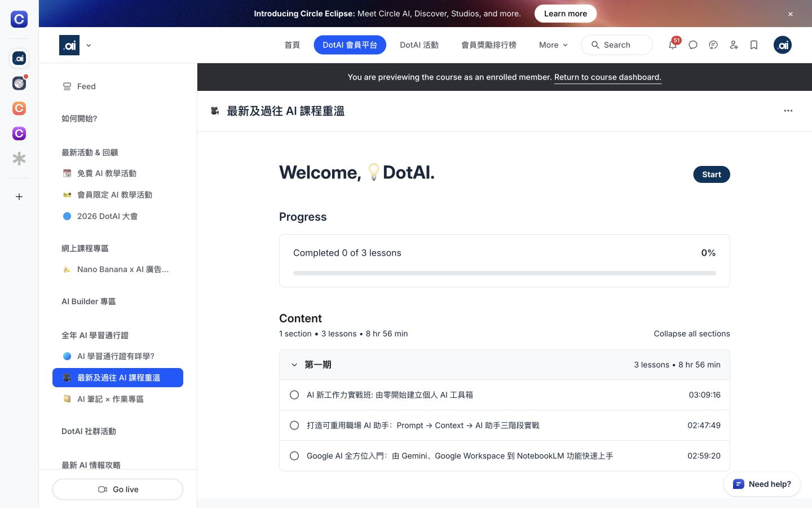Click the Feed icon in sidebar
This screenshot has width=812, height=508.
click(67, 86)
